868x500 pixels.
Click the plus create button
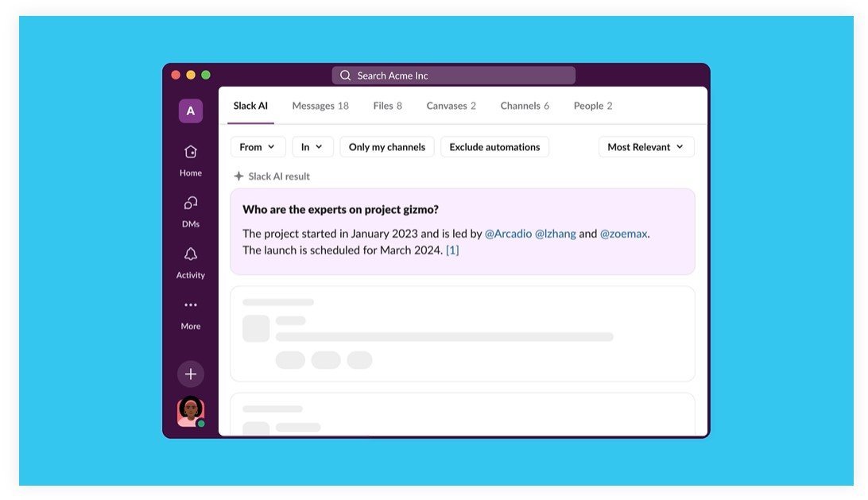(191, 374)
